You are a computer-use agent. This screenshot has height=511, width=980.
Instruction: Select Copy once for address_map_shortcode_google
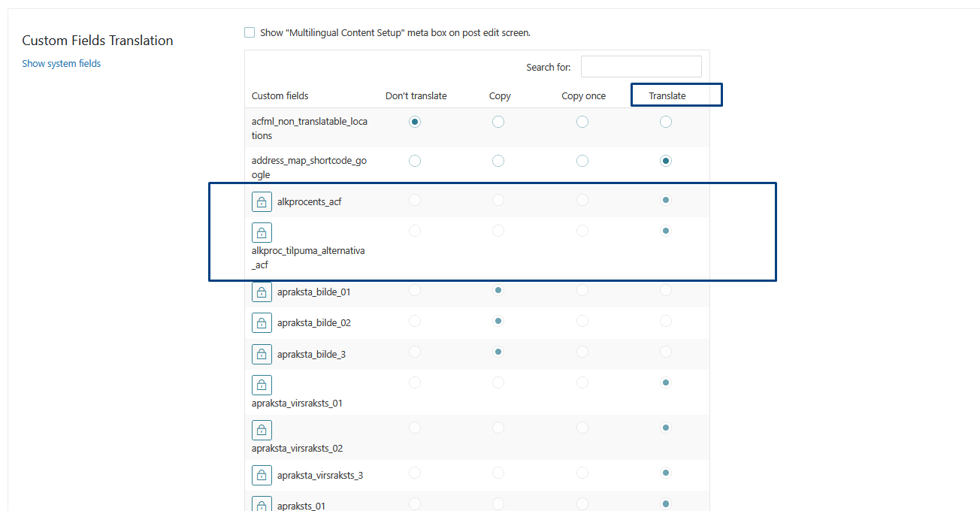(582, 161)
